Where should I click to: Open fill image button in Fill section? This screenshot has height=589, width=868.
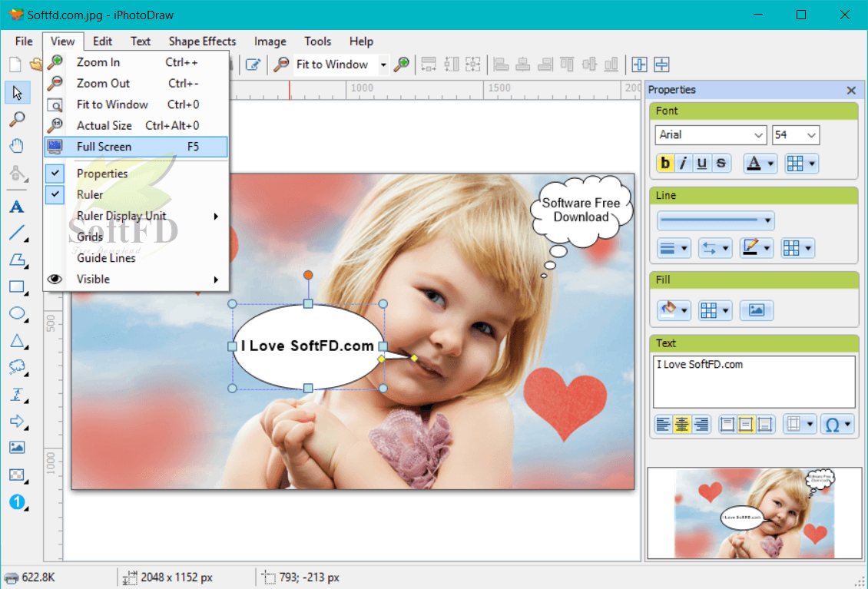pyautogui.click(x=756, y=310)
